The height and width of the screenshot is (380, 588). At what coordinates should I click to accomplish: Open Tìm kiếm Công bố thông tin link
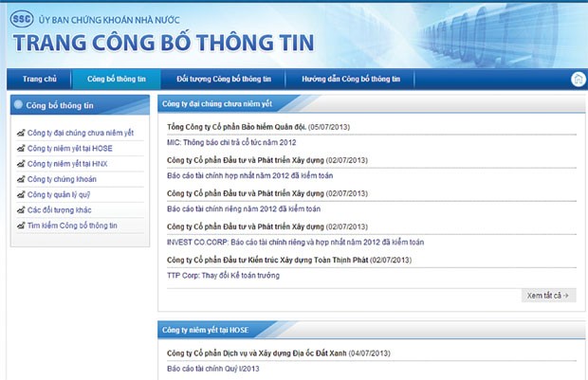(x=72, y=226)
